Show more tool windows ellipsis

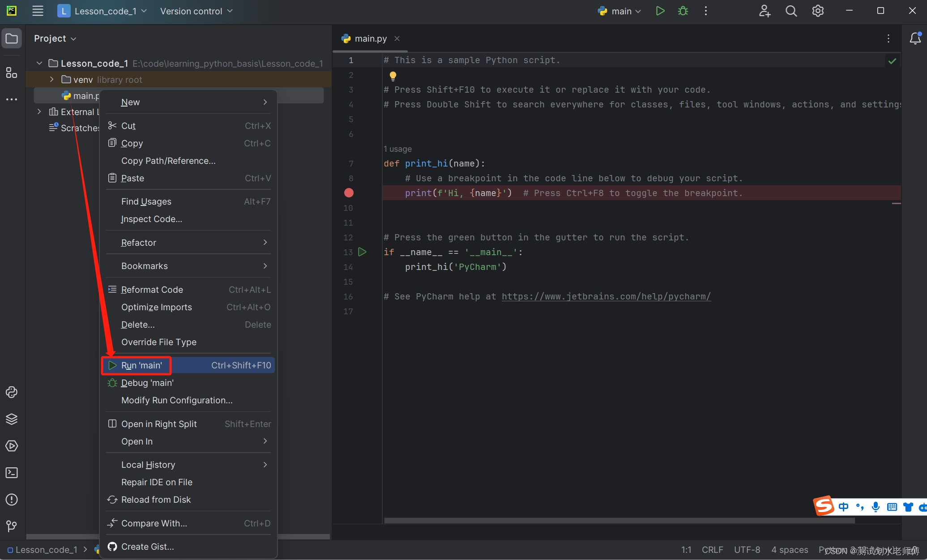(x=12, y=99)
